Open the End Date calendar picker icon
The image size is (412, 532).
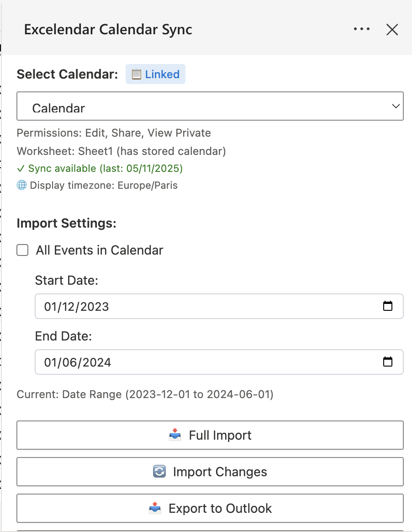point(388,362)
